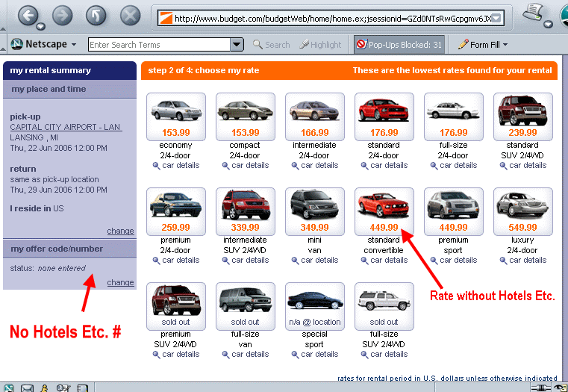Open the Form Fill dropdown

coord(482,45)
